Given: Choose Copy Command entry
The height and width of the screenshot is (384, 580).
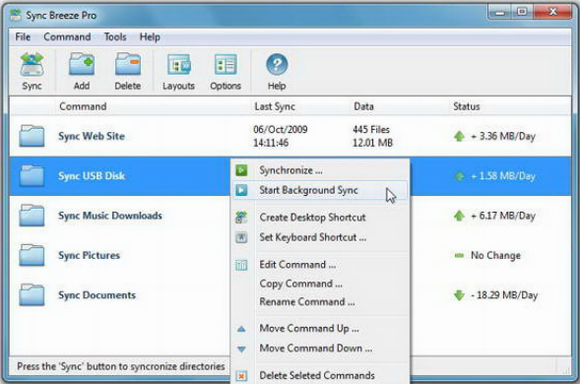Looking at the screenshot, I should coord(321,284).
